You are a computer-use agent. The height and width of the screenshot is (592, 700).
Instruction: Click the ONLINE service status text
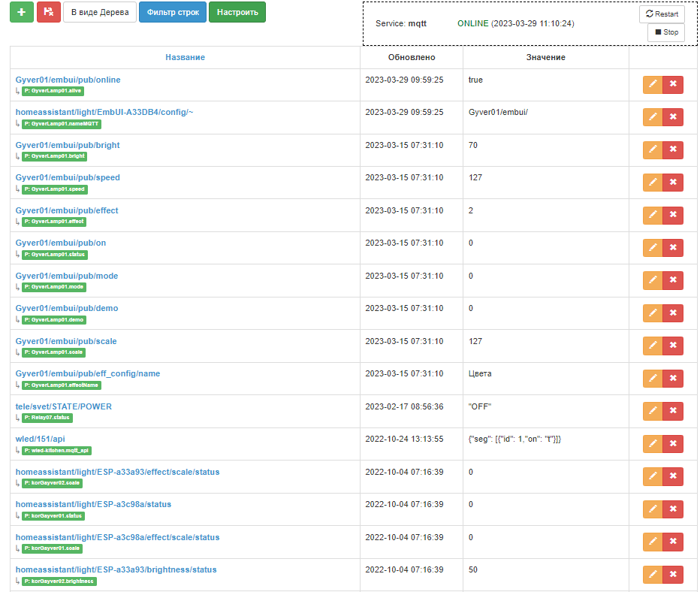point(472,23)
